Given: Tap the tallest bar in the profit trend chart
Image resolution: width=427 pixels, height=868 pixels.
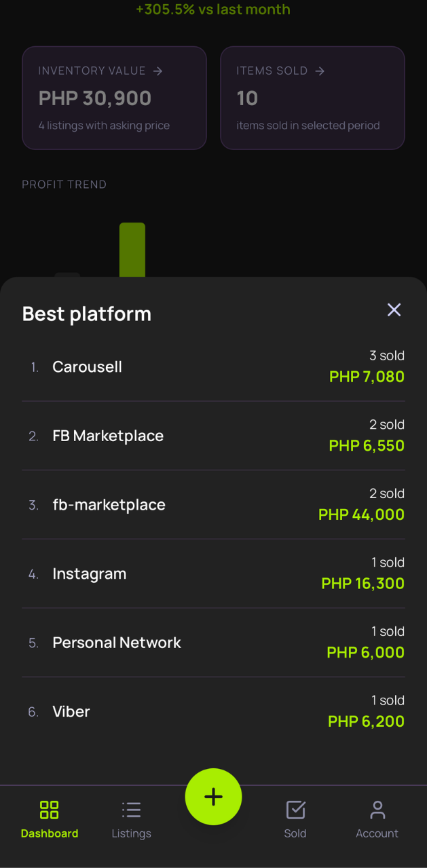Looking at the screenshot, I should [132, 250].
